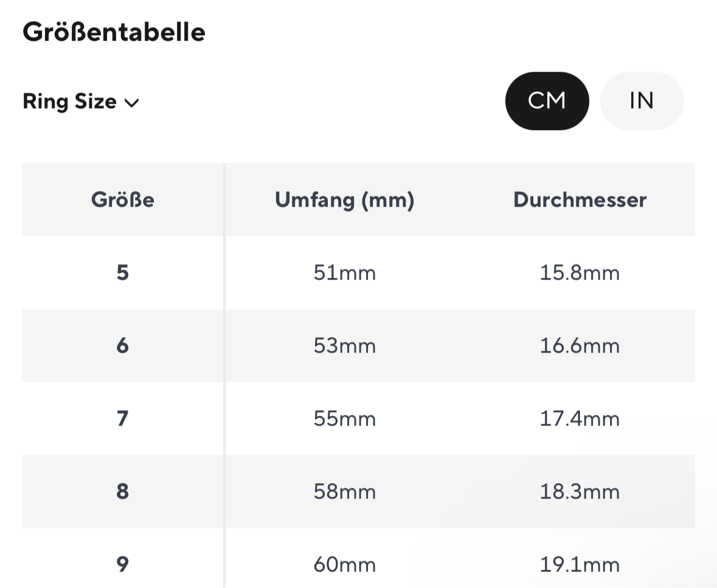Select size 8 row label

123,491
